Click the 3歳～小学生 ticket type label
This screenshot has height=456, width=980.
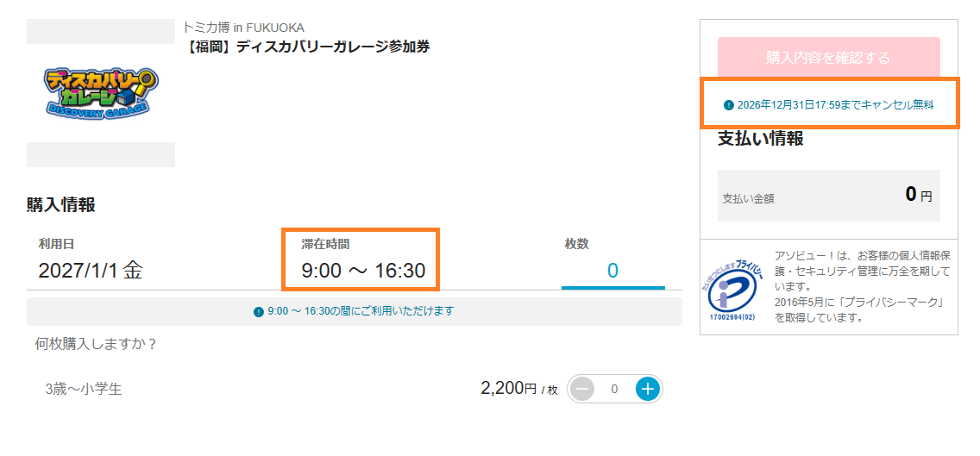(x=84, y=389)
